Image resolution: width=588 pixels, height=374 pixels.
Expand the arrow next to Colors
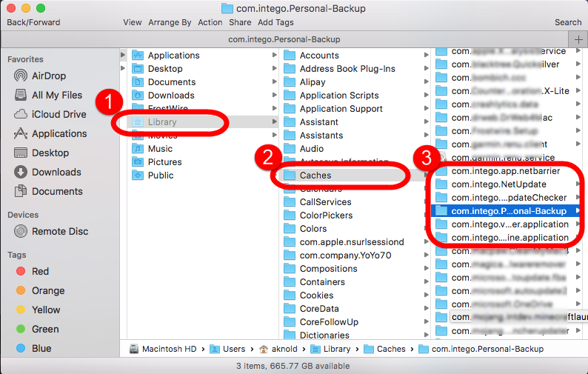[x=426, y=228]
